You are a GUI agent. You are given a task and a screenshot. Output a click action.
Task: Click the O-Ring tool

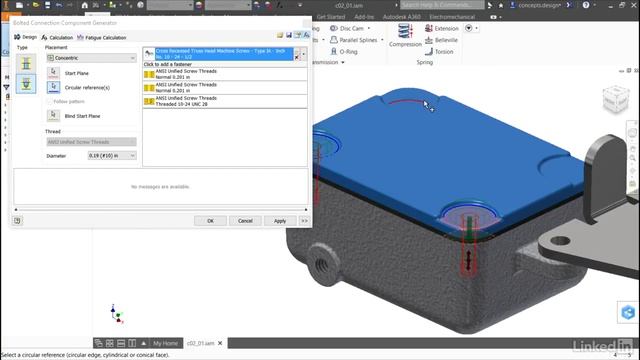pyautogui.click(x=344, y=51)
